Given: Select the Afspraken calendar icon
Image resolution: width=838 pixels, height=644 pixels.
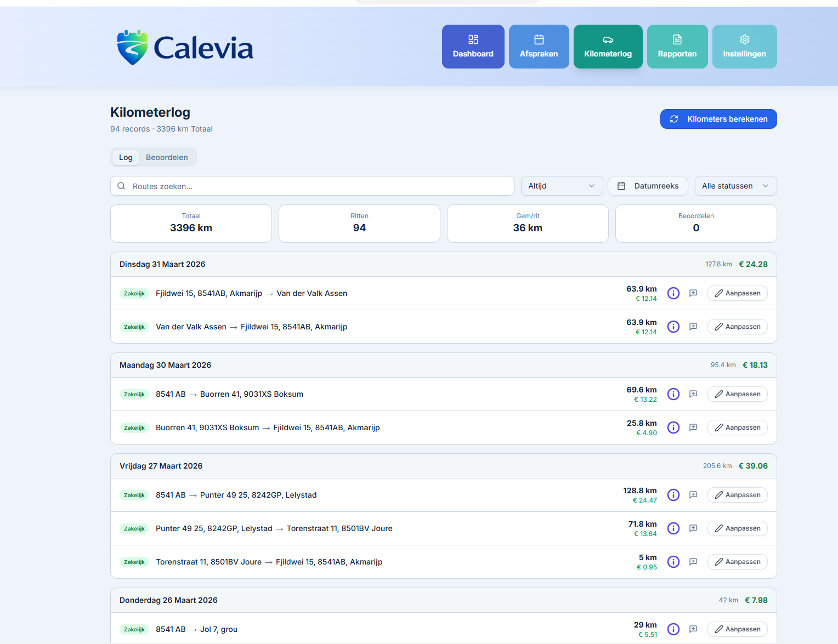Looking at the screenshot, I should [x=539, y=39].
